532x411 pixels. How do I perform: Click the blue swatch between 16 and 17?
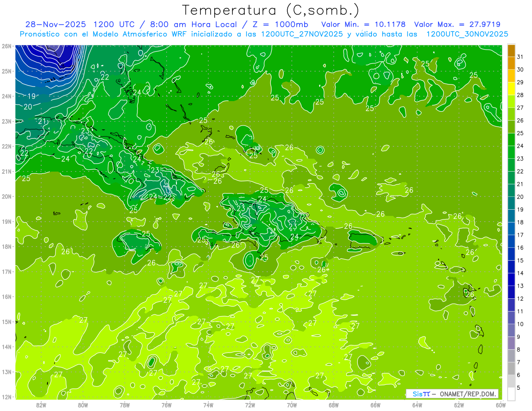511,241
